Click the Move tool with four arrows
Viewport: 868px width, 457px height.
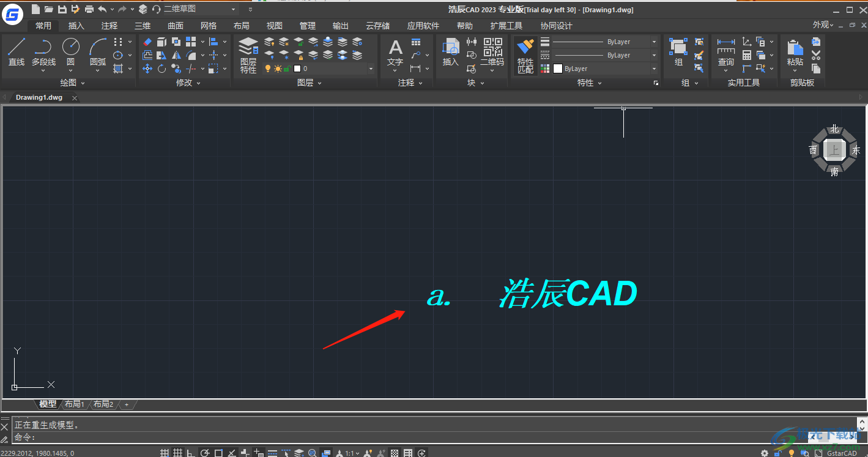(x=147, y=69)
